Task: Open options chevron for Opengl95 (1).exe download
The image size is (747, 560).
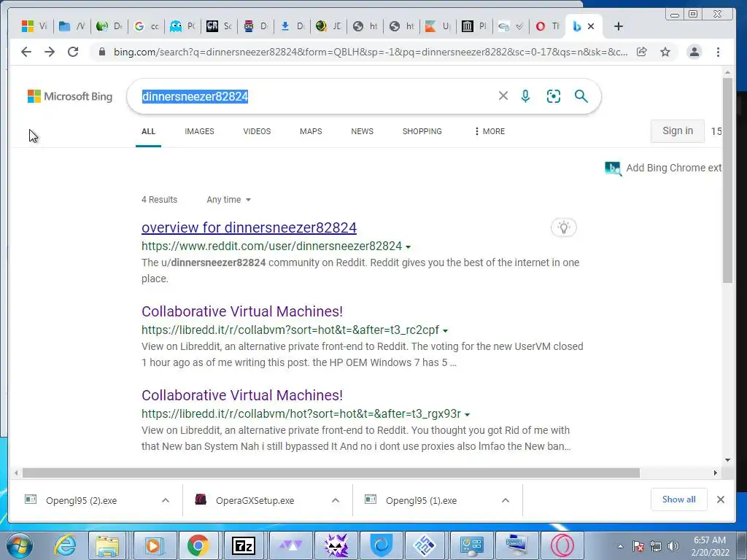Action: click(506, 500)
